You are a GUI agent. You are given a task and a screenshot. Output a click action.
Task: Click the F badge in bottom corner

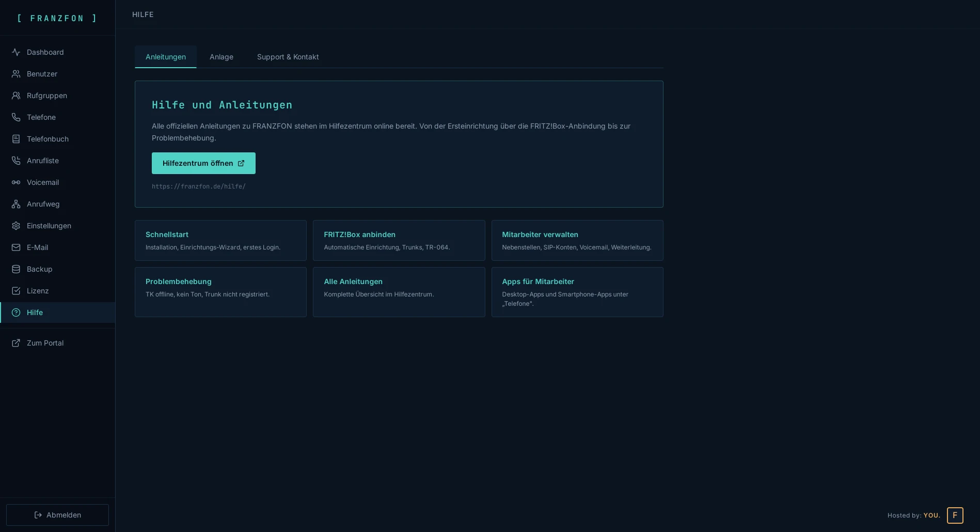tap(955, 515)
